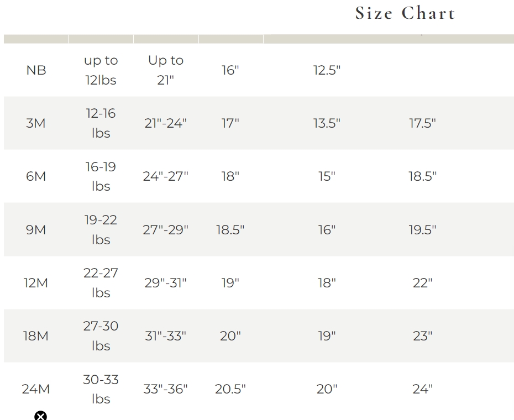This screenshot has height=420, width=514.
Task: Click the 20.5" value in the 24M row
Action: [x=230, y=389]
